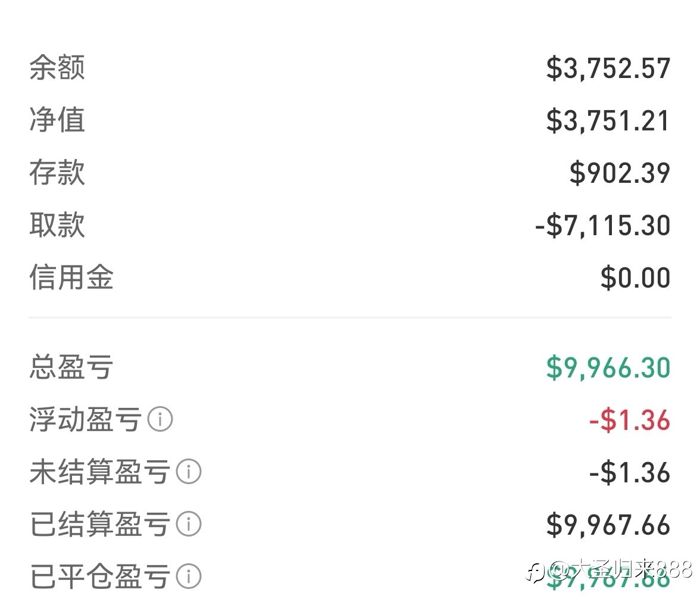Click the credit amount $0.00
Image resolution: width=700 pixels, height=605 pixels.
click(635, 278)
